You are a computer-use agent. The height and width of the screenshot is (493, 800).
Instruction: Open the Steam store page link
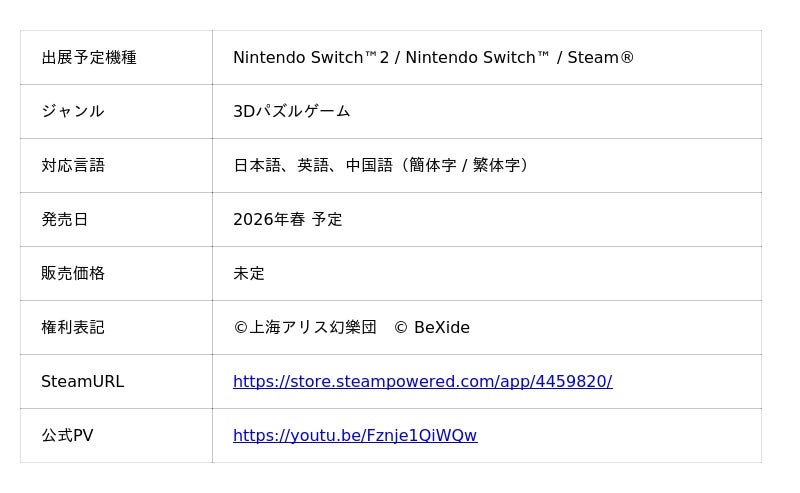tap(422, 381)
